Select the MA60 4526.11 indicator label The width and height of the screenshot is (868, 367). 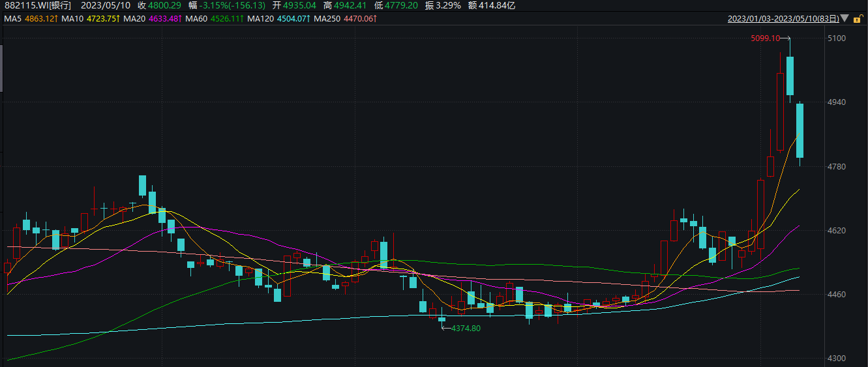(x=215, y=19)
